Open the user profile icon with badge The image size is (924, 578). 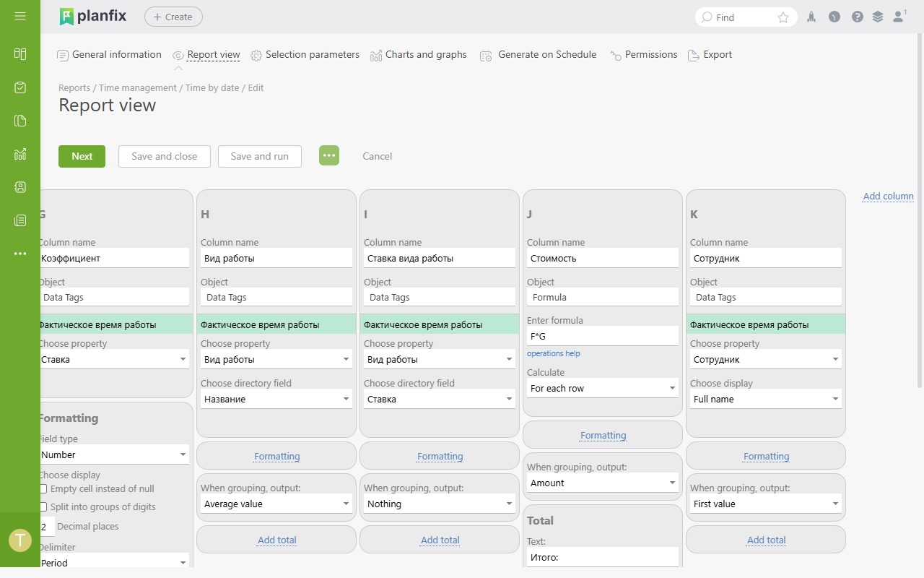899,15
